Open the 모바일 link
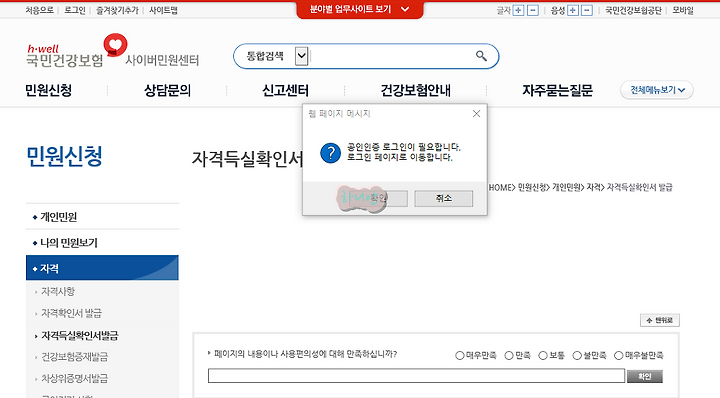The height and width of the screenshot is (398, 720). (683, 10)
